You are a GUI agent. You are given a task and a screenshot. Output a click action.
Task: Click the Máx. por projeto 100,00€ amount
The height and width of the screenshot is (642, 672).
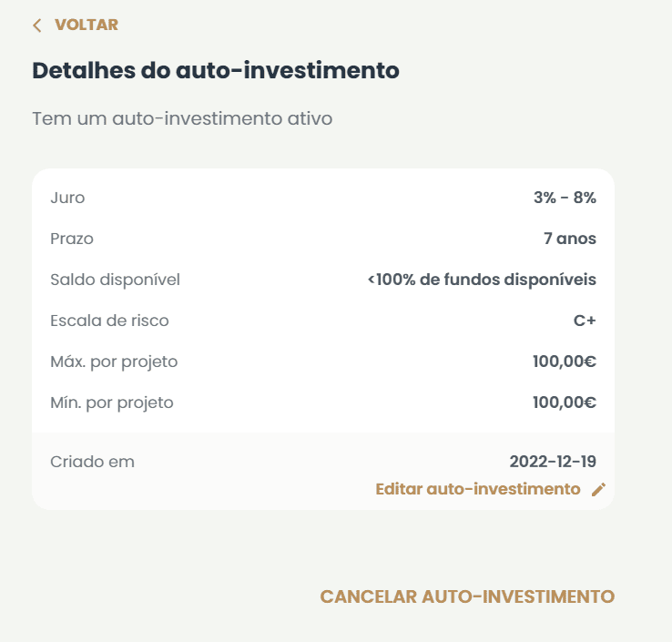564,362
